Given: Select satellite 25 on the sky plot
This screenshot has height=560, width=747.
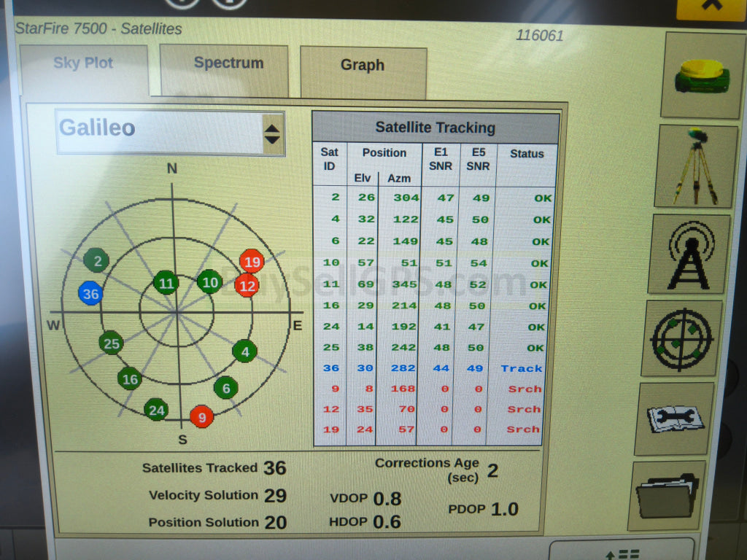Looking at the screenshot, I should [x=111, y=343].
